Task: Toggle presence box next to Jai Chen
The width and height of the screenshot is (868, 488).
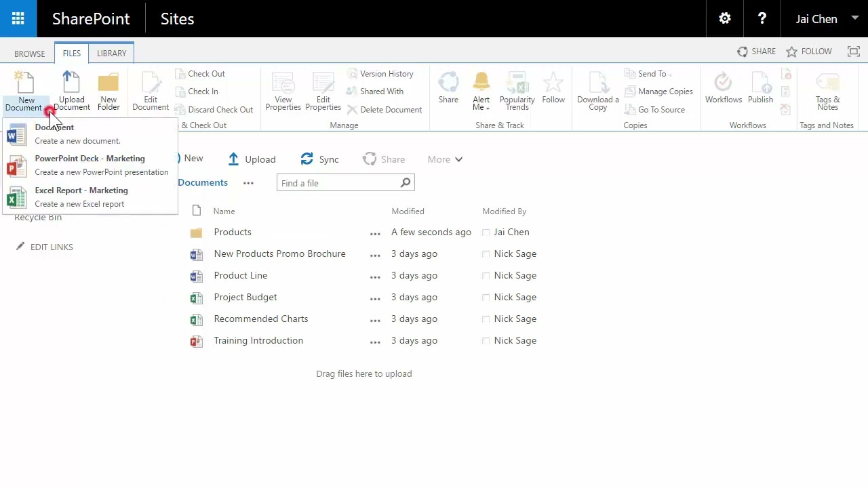Action: (486, 232)
